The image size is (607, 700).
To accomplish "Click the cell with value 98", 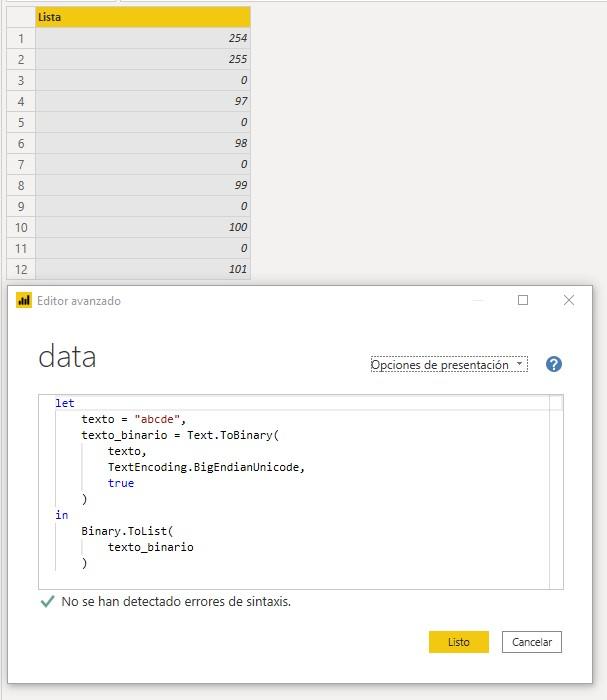I will [x=143, y=143].
